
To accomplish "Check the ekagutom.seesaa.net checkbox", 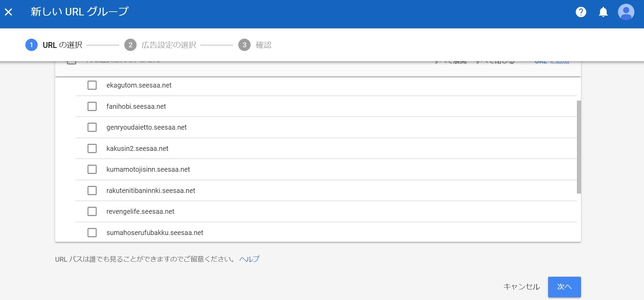I will 92,85.
